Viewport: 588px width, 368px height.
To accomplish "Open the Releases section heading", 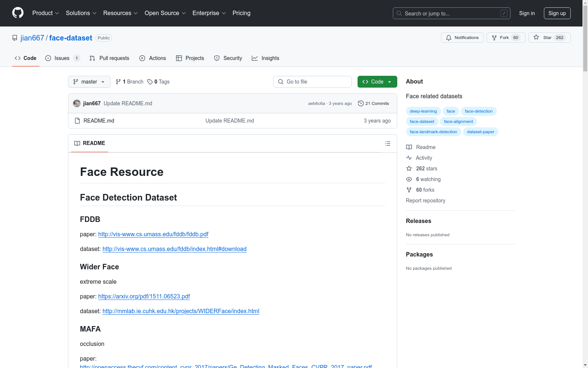I will coord(419,221).
